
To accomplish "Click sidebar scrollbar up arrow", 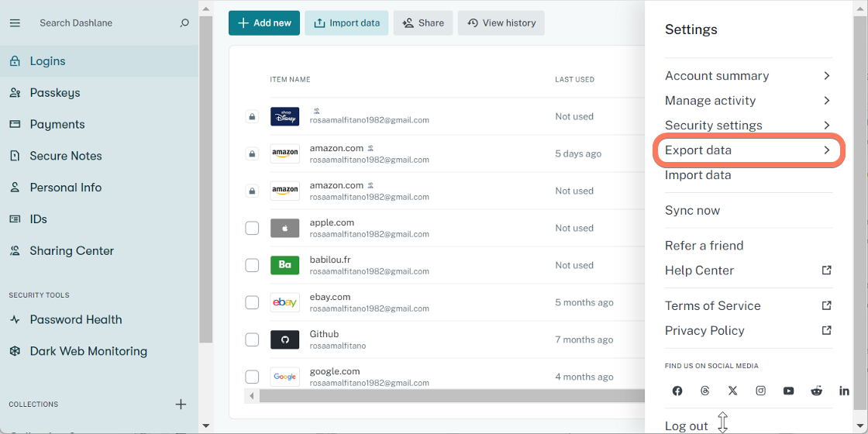I will [205, 9].
